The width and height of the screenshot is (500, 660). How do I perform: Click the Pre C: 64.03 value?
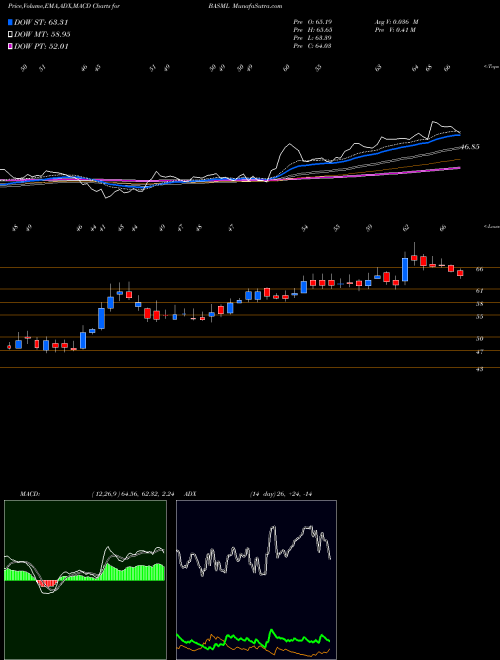(x=313, y=46)
